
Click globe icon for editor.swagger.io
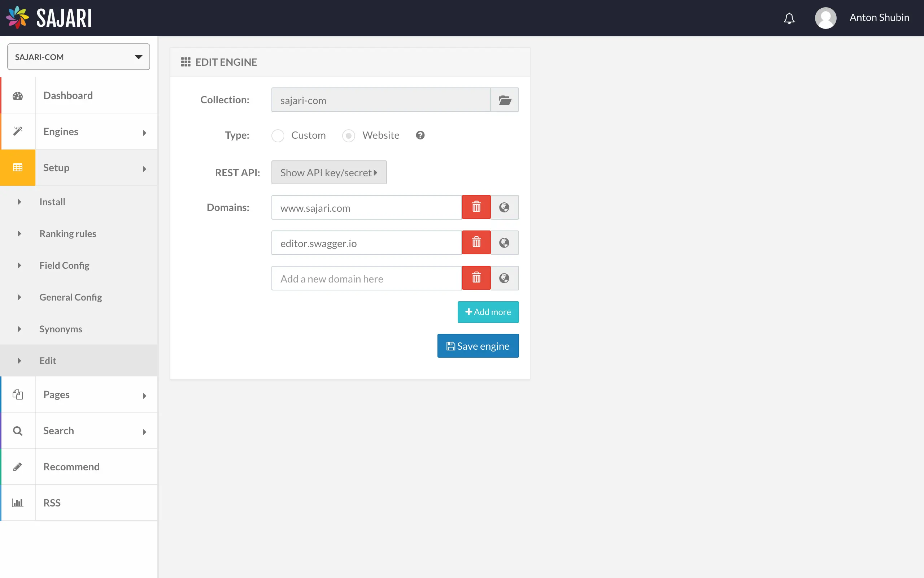(504, 243)
